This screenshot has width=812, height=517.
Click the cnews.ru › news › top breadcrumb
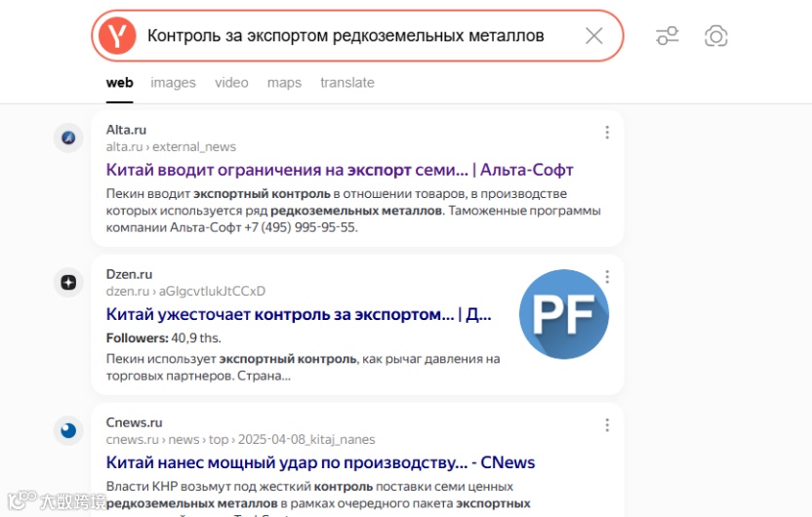241,440
